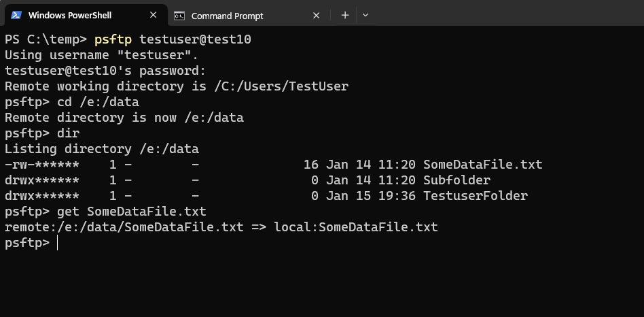This screenshot has width=644, height=317.
Task: Click the "Listing directory /e:/data" line
Action: click(x=102, y=149)
